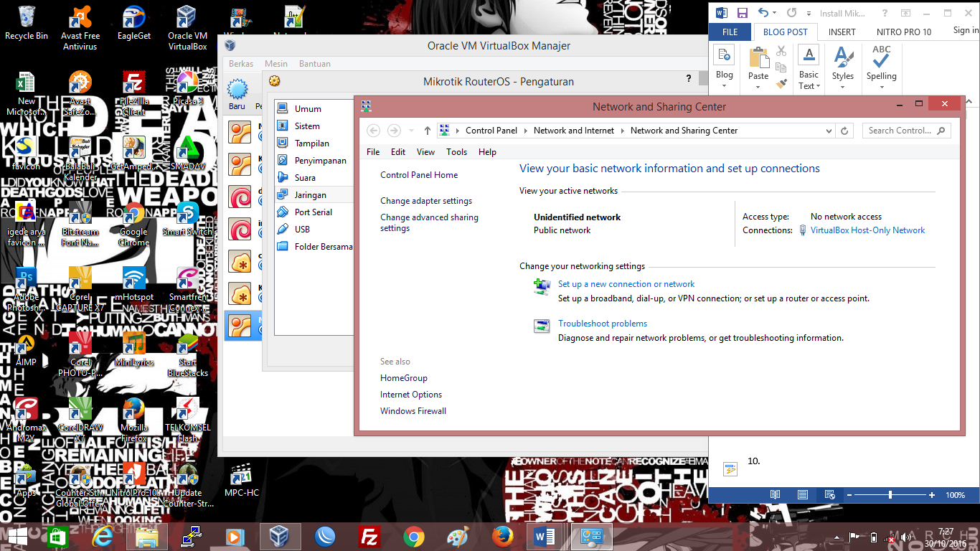This screenshot has height=551, width=980.
Task: Expand the Control Panel address bar dropdown
Action: point(829,131)
